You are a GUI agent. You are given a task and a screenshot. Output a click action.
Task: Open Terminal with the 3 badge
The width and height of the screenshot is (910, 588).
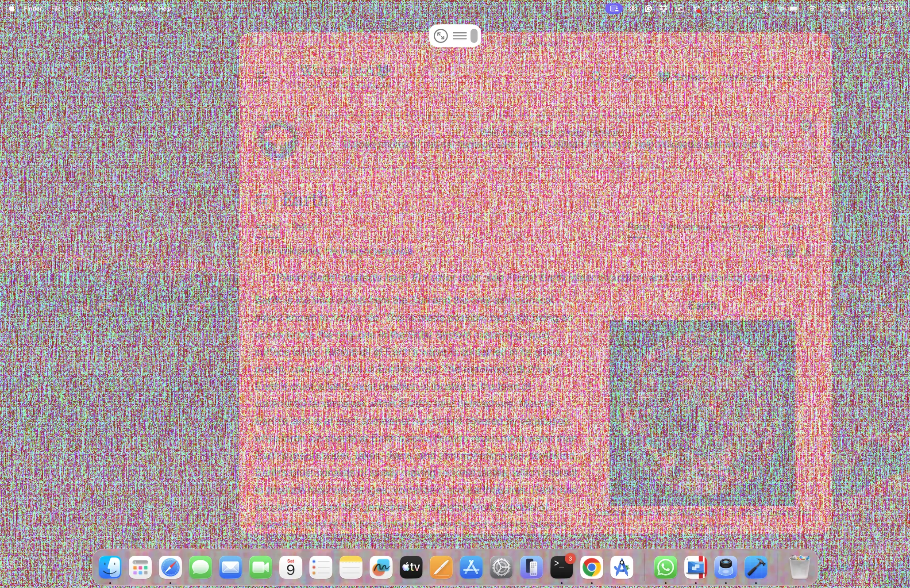tap(562, 567)
